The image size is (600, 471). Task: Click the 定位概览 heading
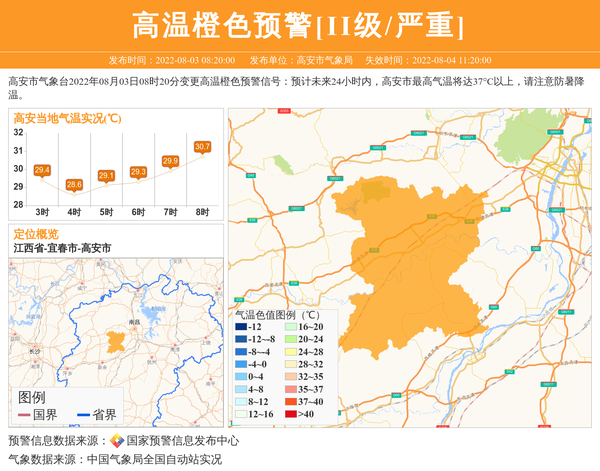36,234
